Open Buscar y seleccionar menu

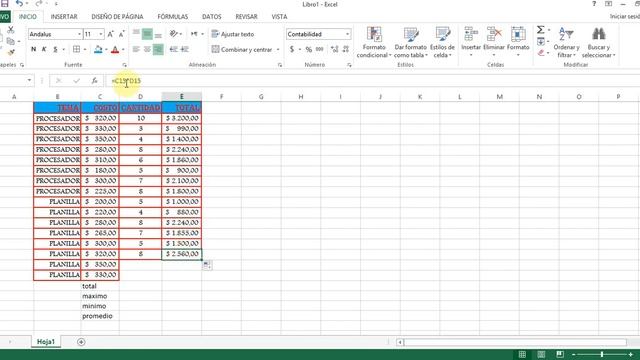[598, 42]
